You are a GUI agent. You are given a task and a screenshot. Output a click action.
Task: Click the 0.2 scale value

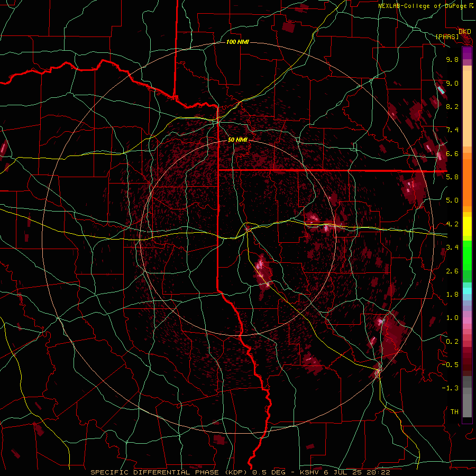tap(452, 342)
